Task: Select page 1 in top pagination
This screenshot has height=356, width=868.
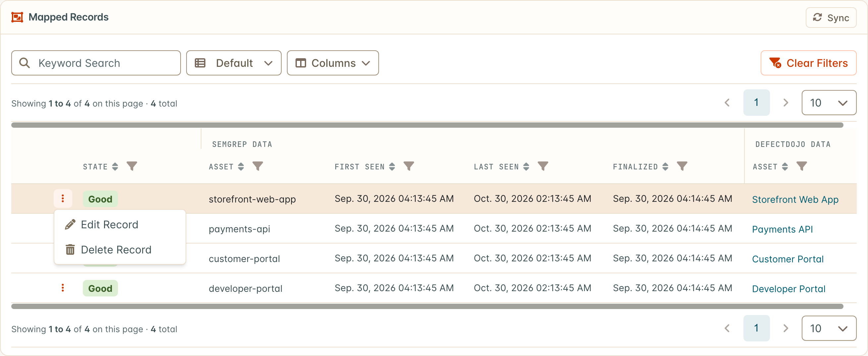Action: (756, 103)
